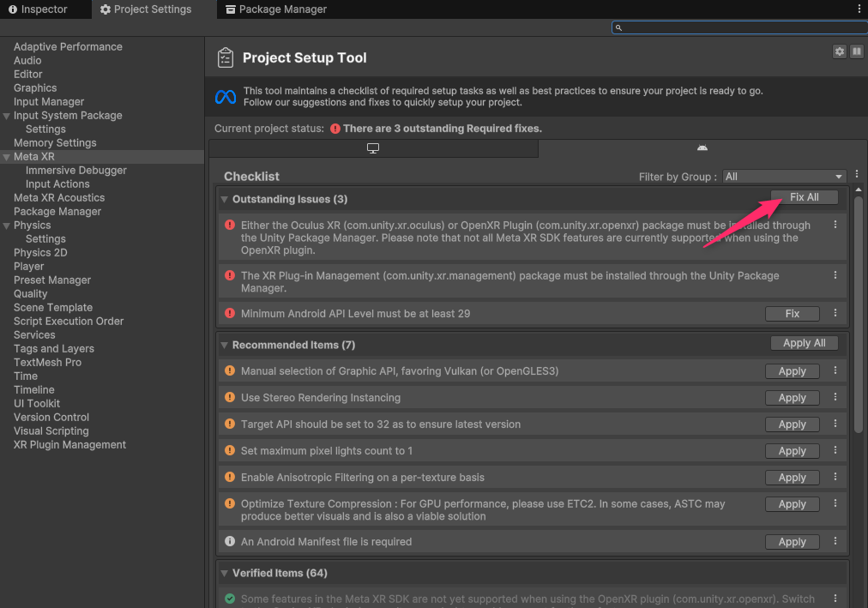Open the Checklist three-dot menu beside filter
868x608 pixels.
(x=856, y=175)
